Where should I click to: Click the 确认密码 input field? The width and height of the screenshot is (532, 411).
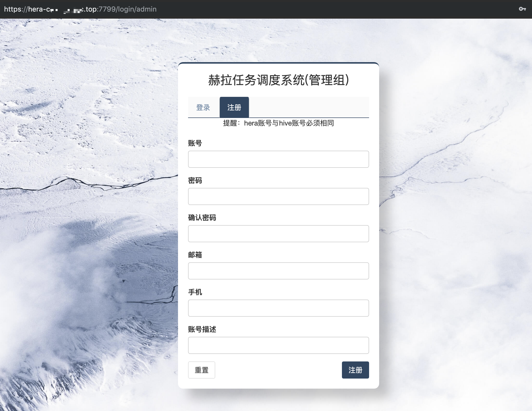pos(278,234)
